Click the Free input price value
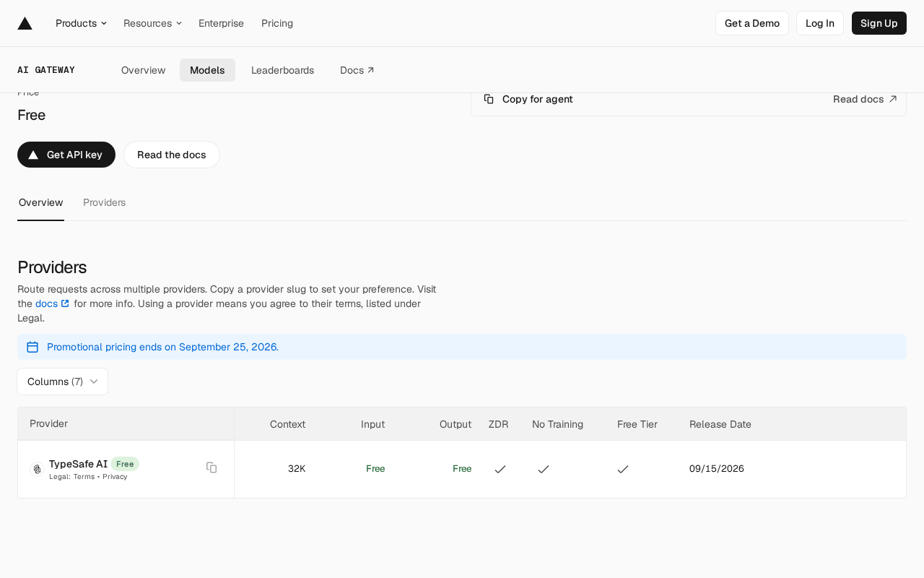The image size is (924, 578). pos(375,468)
